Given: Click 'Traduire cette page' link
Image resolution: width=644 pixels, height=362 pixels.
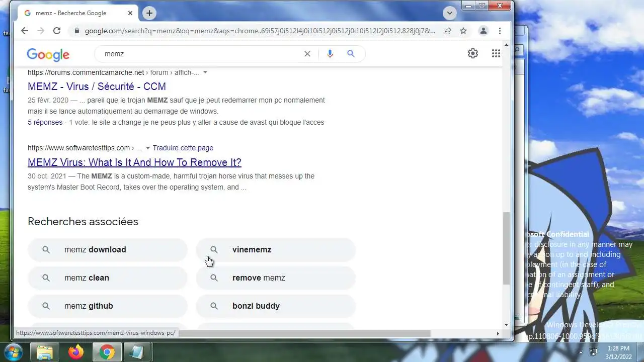Looking at the screenshot, I should [183, 148].
